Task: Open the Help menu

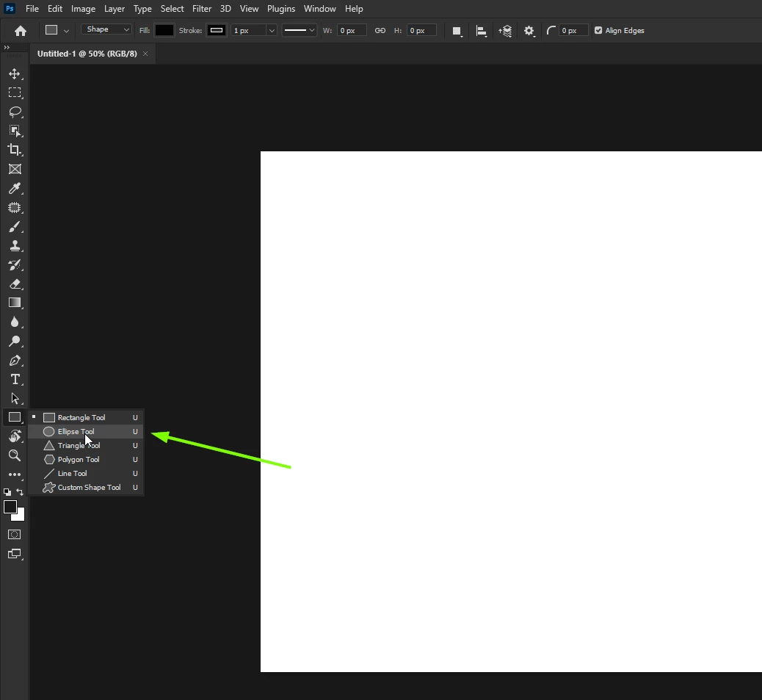Action: click(x=354, y=9)
